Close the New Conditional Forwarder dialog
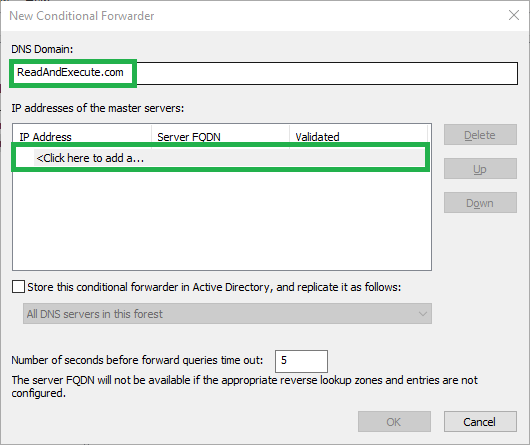Image resolution: width=530 pixels, height=445 pixels. (x=514, y=15)
